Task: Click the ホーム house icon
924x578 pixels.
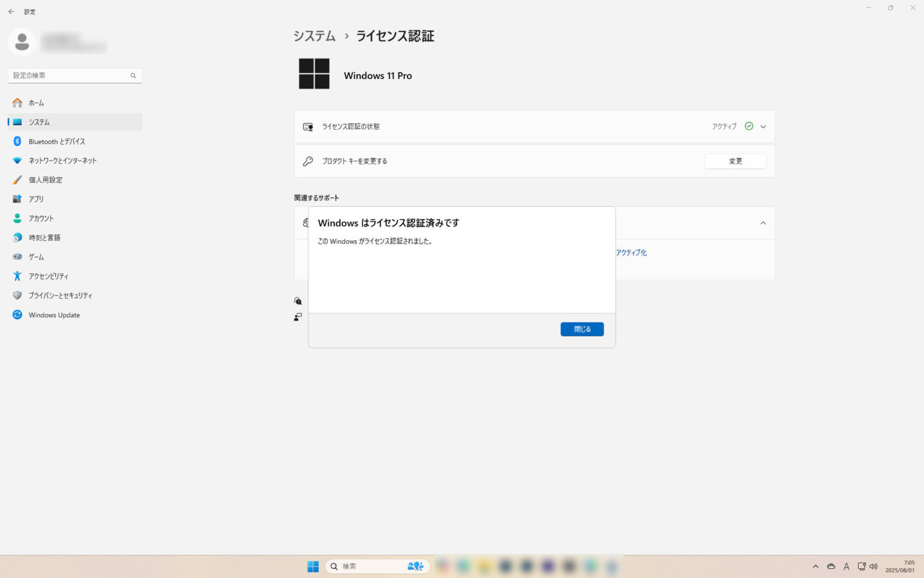Action: click(17, 103)
